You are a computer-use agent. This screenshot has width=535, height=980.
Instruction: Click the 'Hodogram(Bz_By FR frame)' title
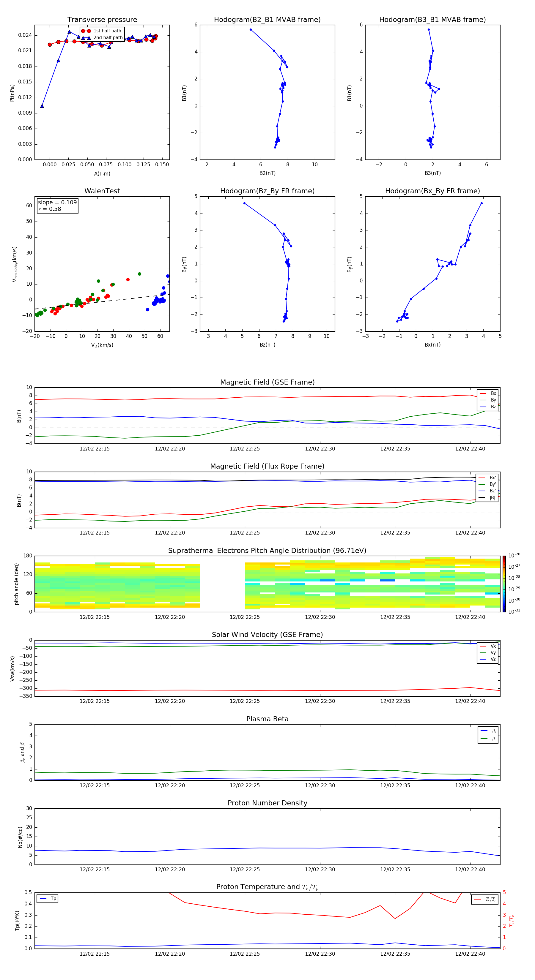click(x=267, y=191)
